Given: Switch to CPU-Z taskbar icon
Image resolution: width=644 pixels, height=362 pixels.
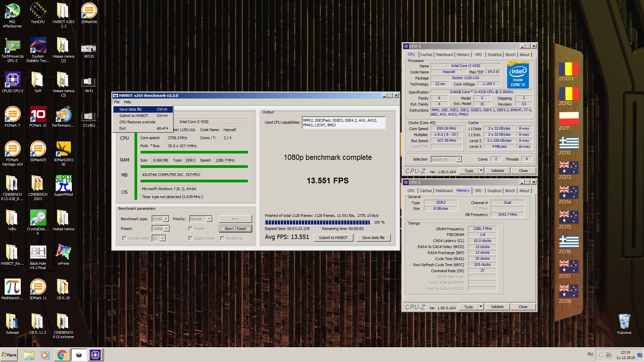Looking at the screenshot, I should click(95, 355).
